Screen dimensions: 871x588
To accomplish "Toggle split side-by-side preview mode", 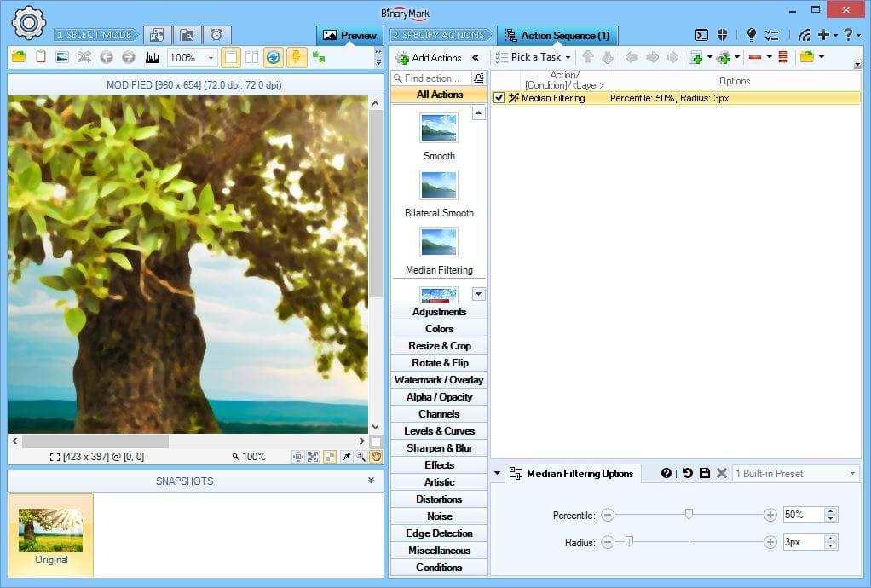I will pos(251,57).
